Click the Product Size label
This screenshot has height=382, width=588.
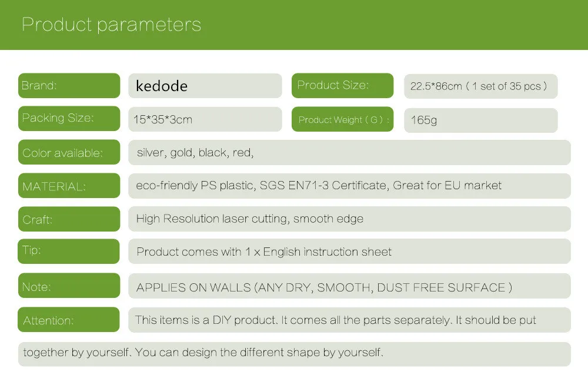point(342,85)
